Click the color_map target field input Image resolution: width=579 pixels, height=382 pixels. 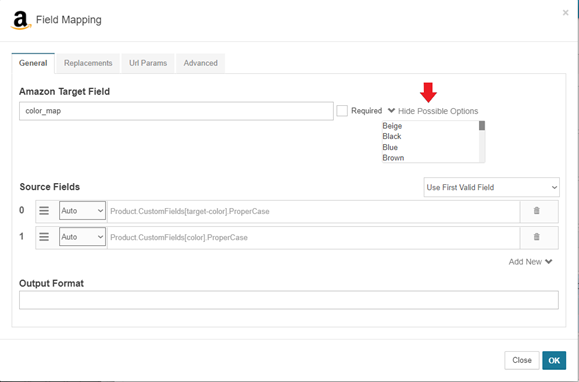[176, 111]
